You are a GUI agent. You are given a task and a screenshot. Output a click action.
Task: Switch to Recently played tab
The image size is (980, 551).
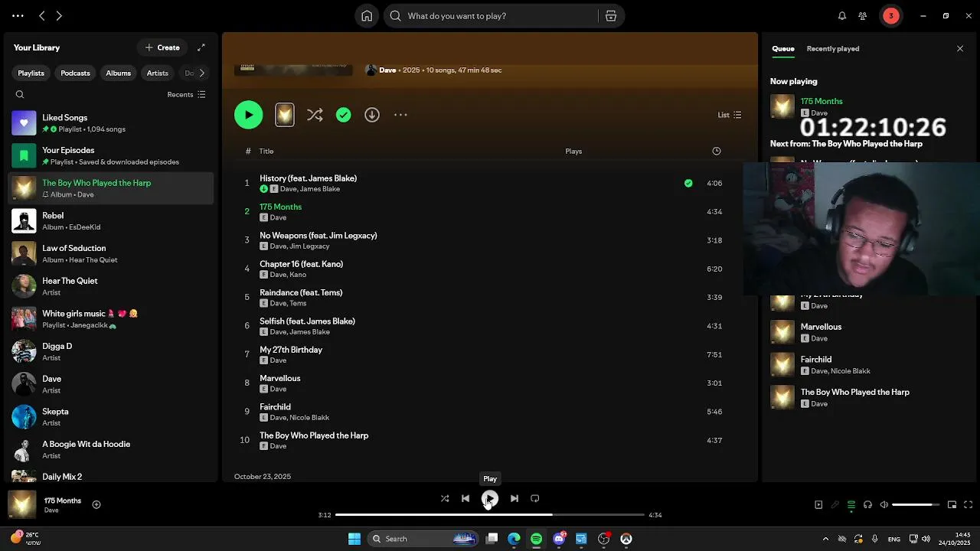[x=833, y=48]
